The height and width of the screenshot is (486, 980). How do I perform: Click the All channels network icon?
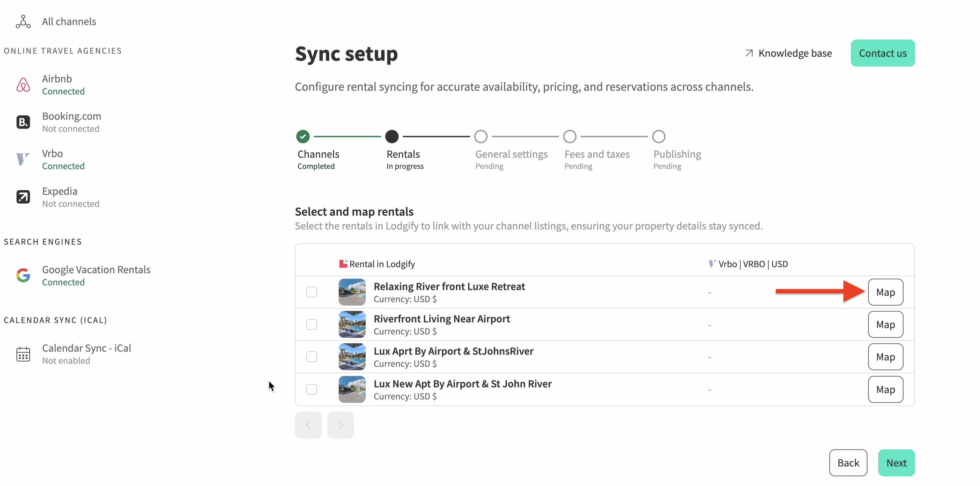pos(23,22)
